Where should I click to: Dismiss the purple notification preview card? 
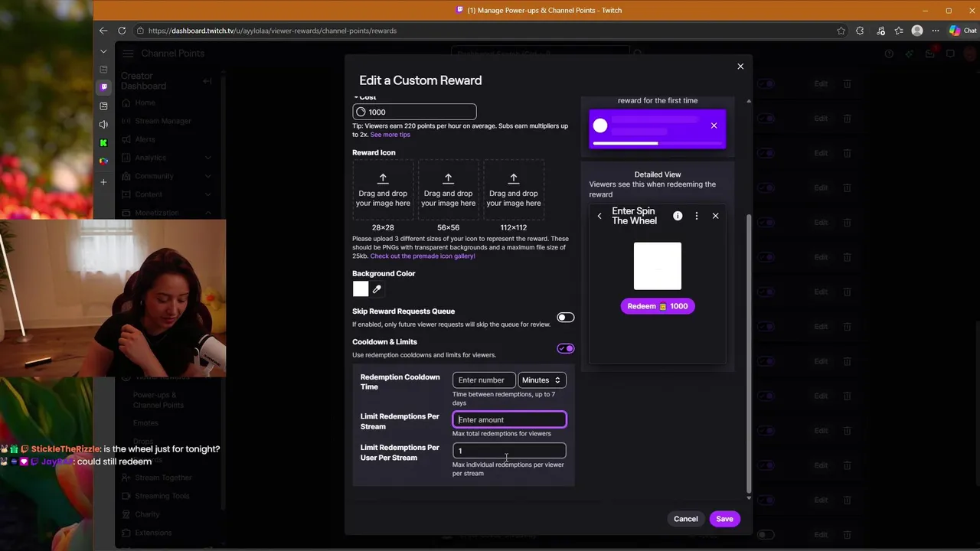click(714, 126)
